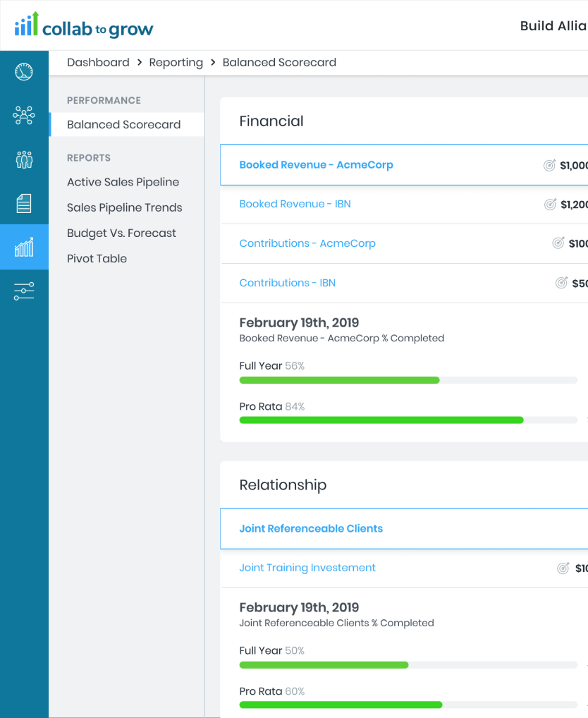Expand the Joint Training Investement metric row

tap(307, 567)
